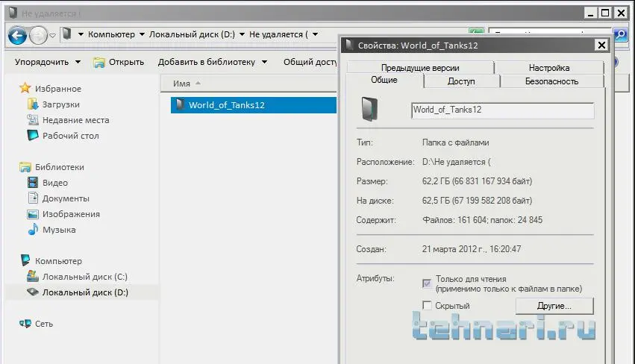The height and width of the screenshot is (364, 635).
Task: Click the music note icon beside Музыка
Action: tap(33, 229)
